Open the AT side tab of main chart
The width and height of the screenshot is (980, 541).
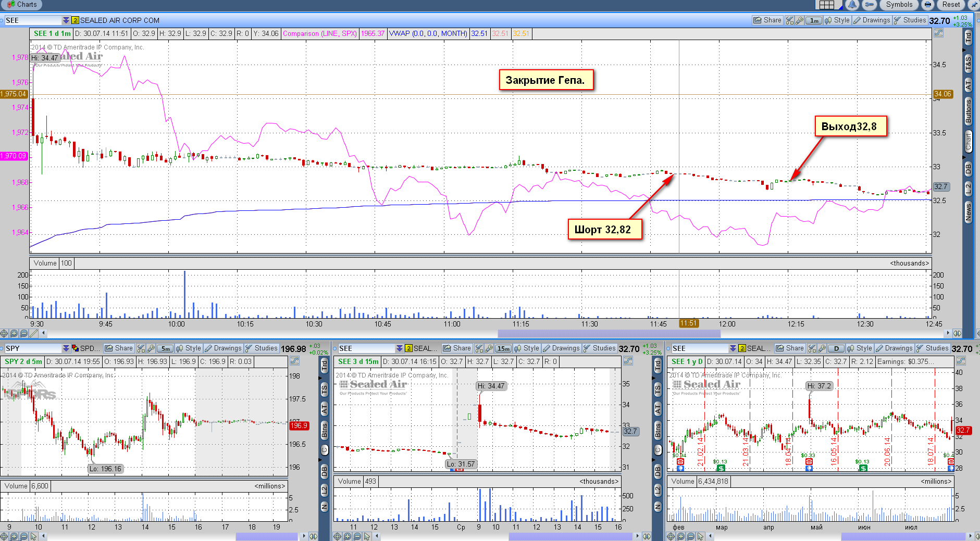coord(968,85)
